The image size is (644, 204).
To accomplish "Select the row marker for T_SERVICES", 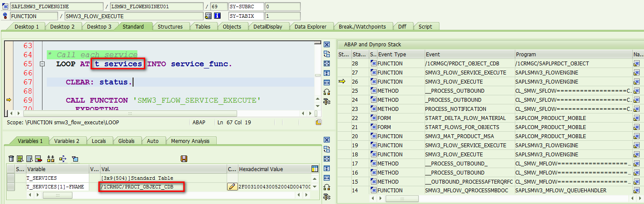I will click(11, 178).
